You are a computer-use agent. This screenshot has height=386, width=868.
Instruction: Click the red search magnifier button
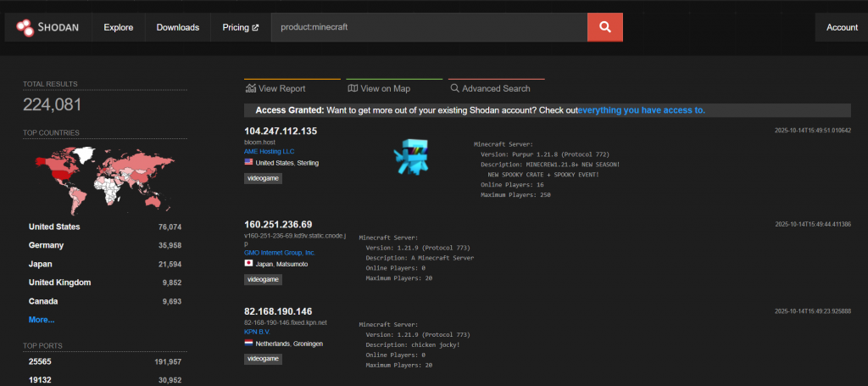(x=604, y=27)
